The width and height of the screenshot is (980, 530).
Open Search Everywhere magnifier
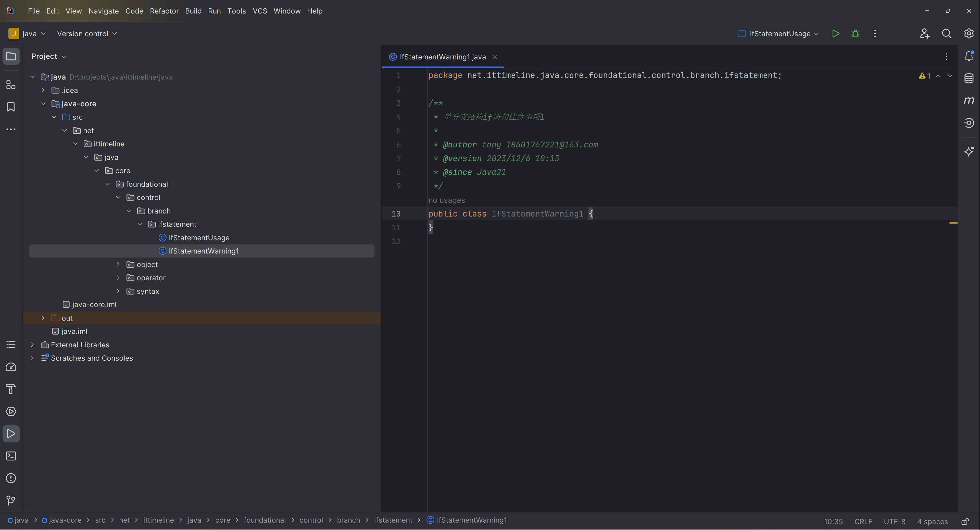click(x=947, y=33)
